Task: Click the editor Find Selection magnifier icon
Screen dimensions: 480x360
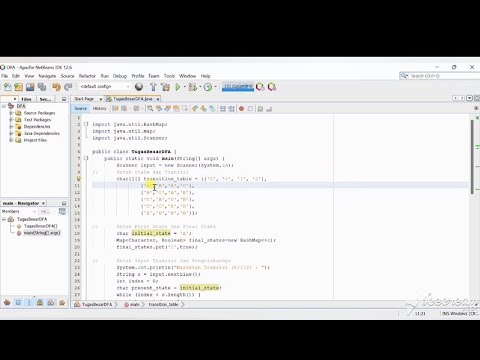Action: click(x=150, y=108)
